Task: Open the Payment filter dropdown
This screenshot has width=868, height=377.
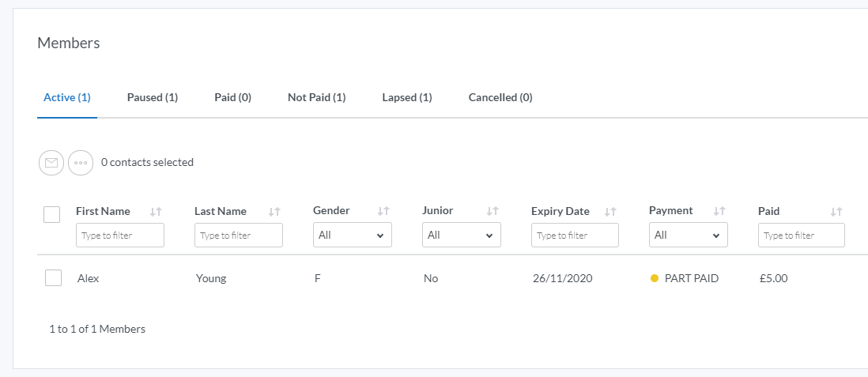Action: tap(689, 236)
